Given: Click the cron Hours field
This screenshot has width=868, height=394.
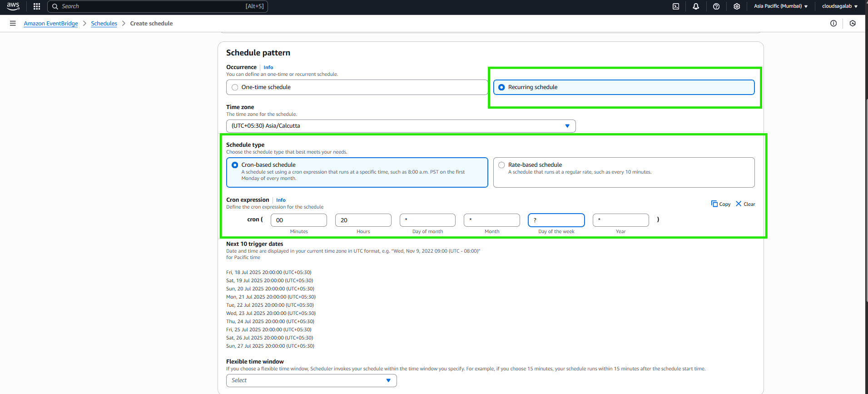Looking at the screenshot, I should (363, 220).
